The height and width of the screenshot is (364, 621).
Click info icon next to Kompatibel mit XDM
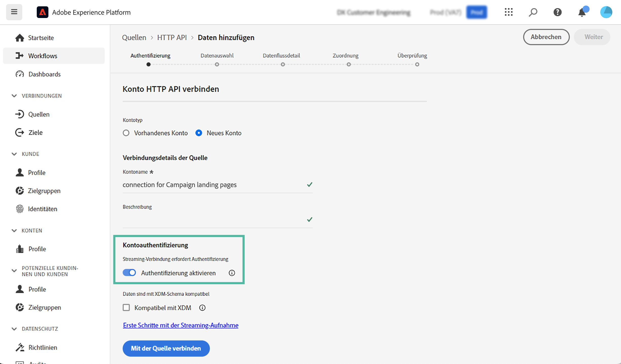coord(202,308)
